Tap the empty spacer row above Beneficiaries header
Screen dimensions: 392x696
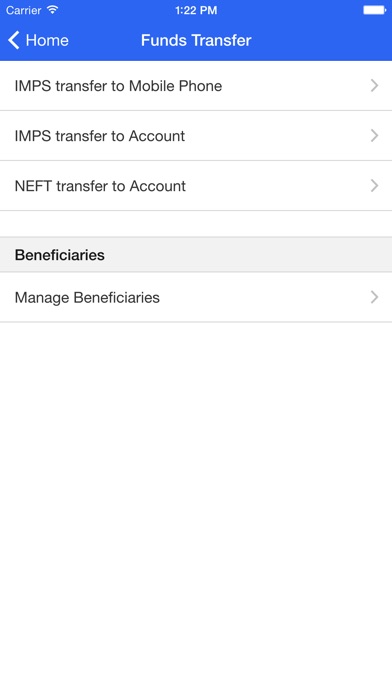[196, 224]
